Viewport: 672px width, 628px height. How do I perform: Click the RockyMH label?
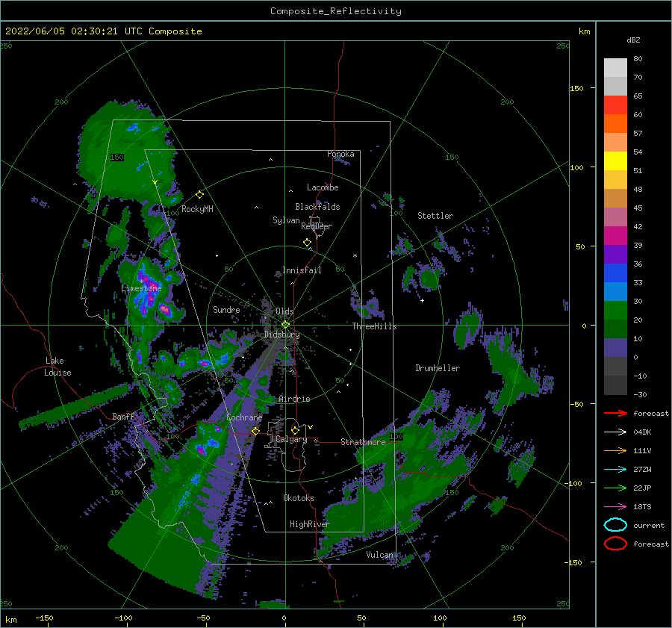(197, 209)
